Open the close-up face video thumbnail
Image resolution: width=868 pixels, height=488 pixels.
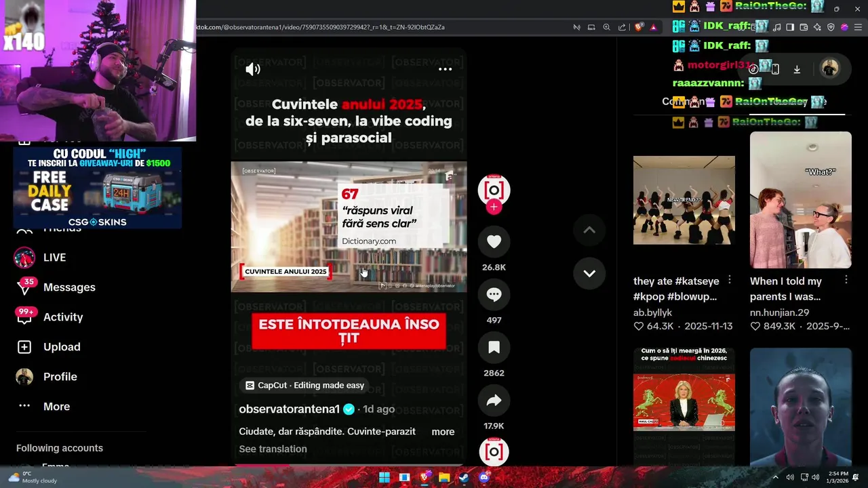800,407
